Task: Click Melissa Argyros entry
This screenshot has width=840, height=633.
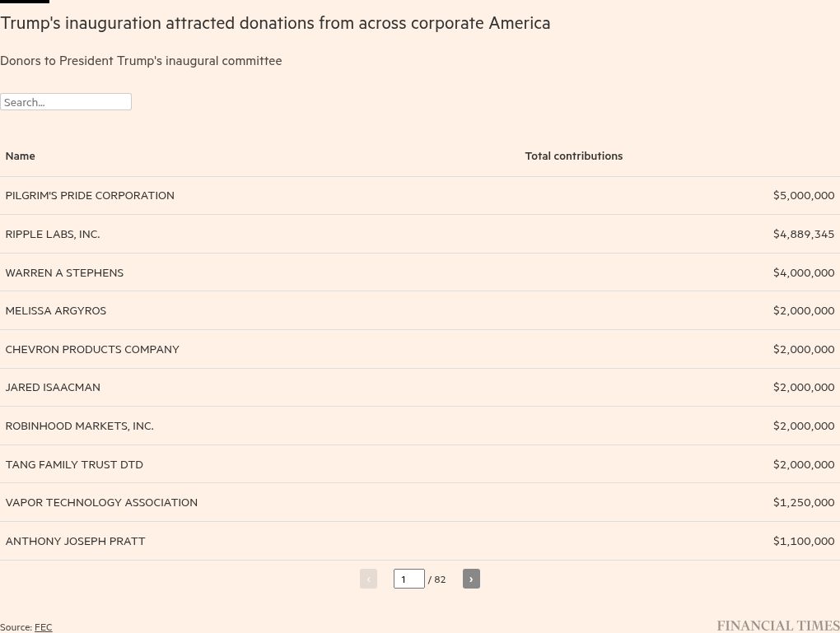Action: click(x=56, y=310)
